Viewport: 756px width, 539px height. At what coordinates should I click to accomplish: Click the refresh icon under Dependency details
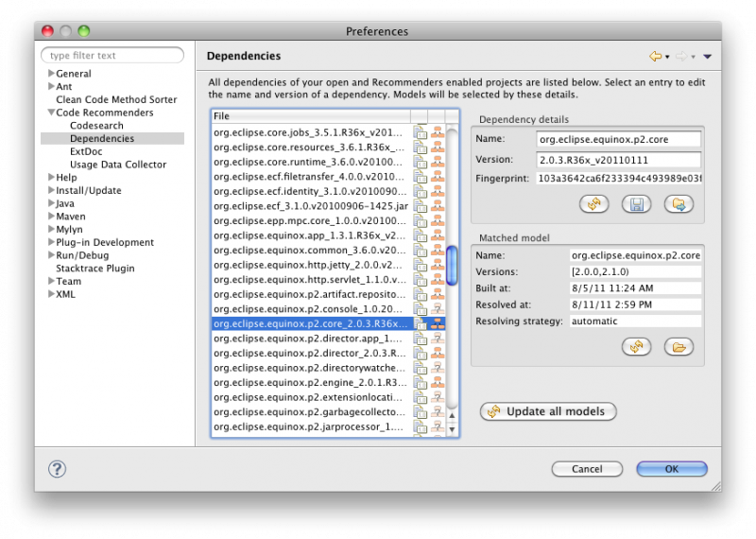(x=594, y=204)
